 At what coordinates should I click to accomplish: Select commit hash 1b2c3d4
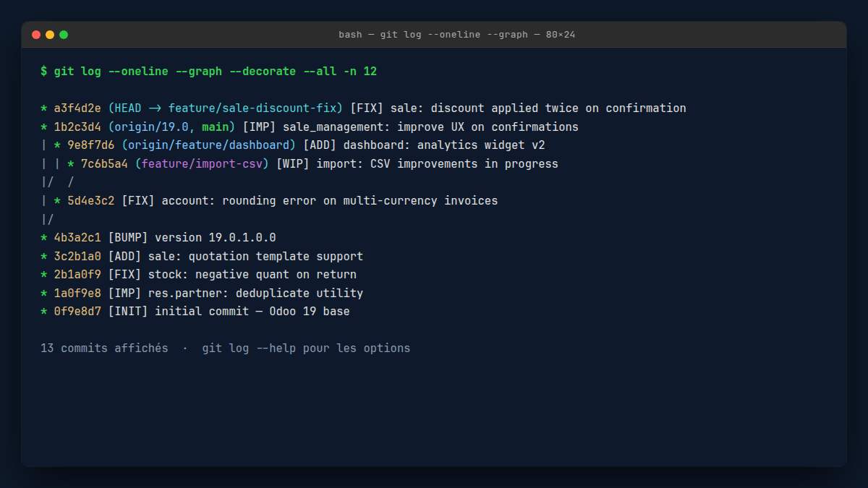click(x=77, y=127)
